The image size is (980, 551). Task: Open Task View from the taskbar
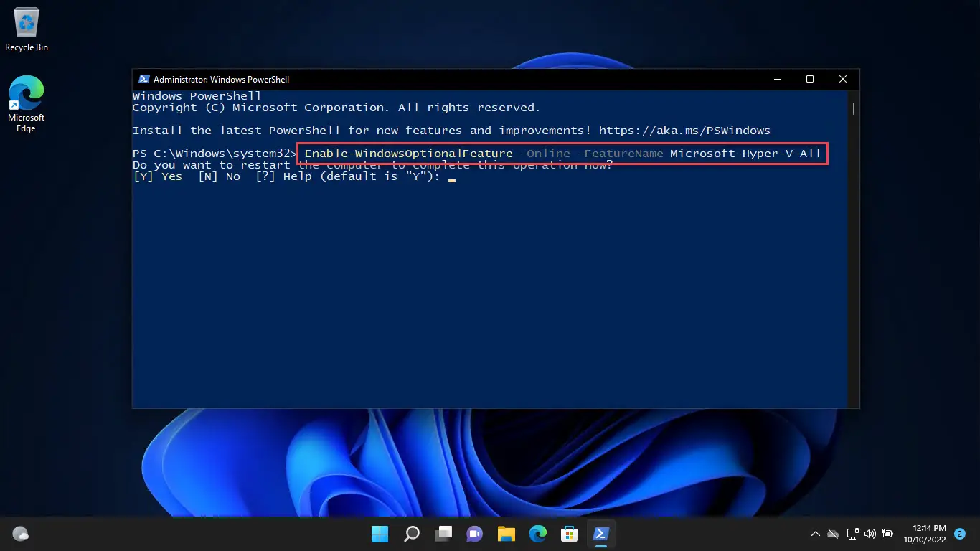(x=443, y=534)
